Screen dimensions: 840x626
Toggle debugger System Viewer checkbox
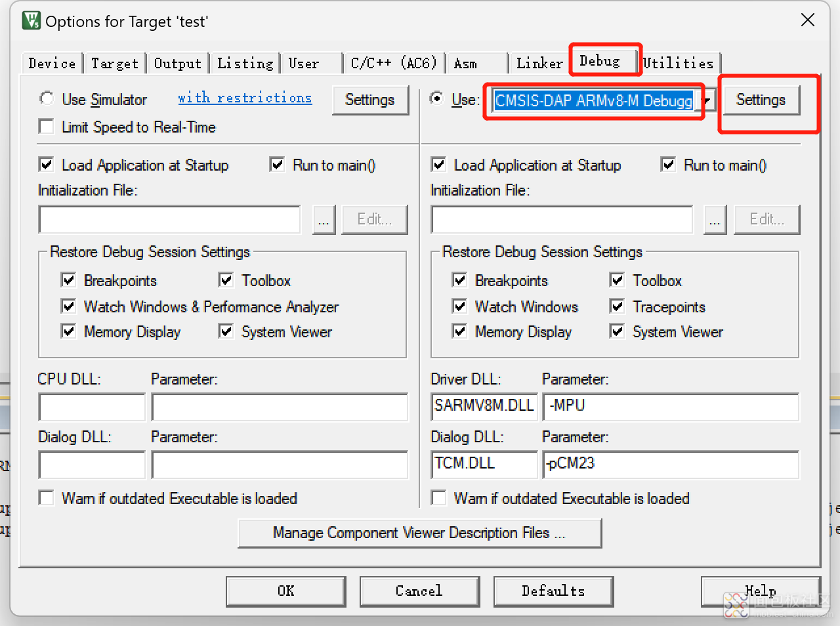pos(618,331)
